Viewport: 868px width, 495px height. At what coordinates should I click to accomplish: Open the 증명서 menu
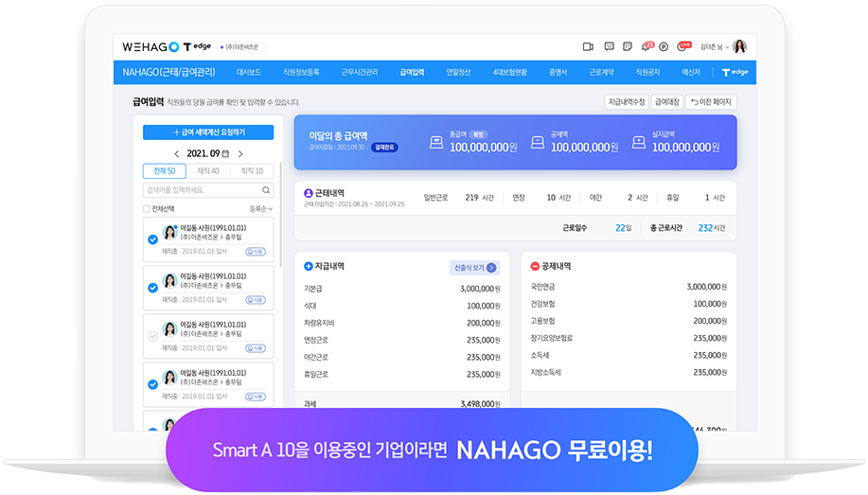point(558,73)
